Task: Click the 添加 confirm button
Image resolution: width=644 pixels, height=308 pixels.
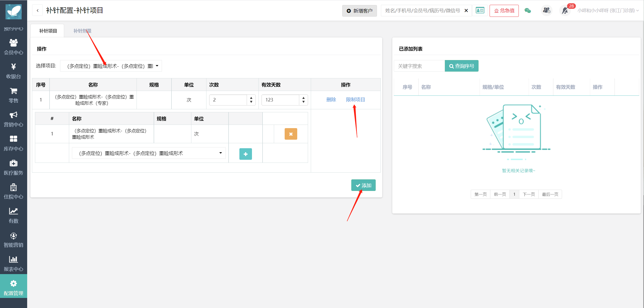Action: (x=363, y=185)
